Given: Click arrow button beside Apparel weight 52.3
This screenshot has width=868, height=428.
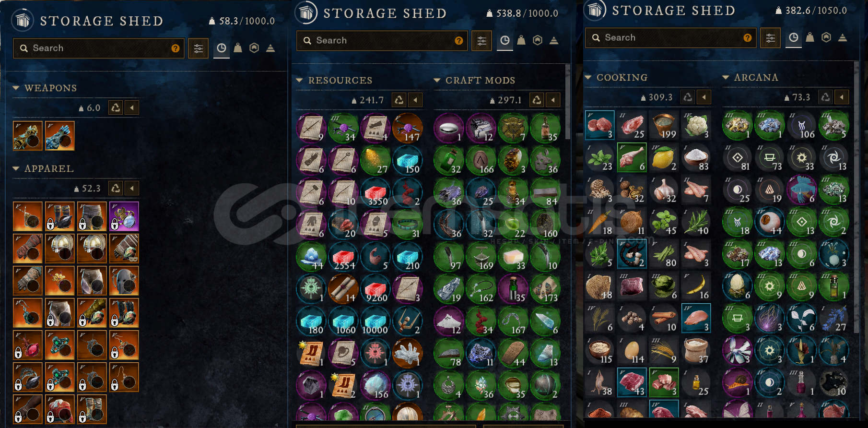Looking at the screenshot, I should [x=132, y=188].
